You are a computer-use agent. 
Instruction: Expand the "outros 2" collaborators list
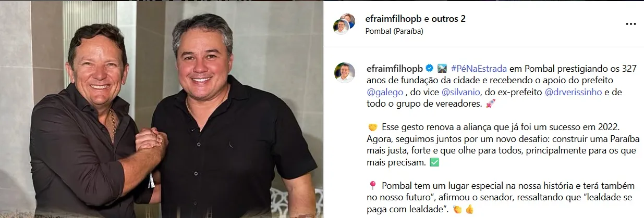[x=448, y=19]
